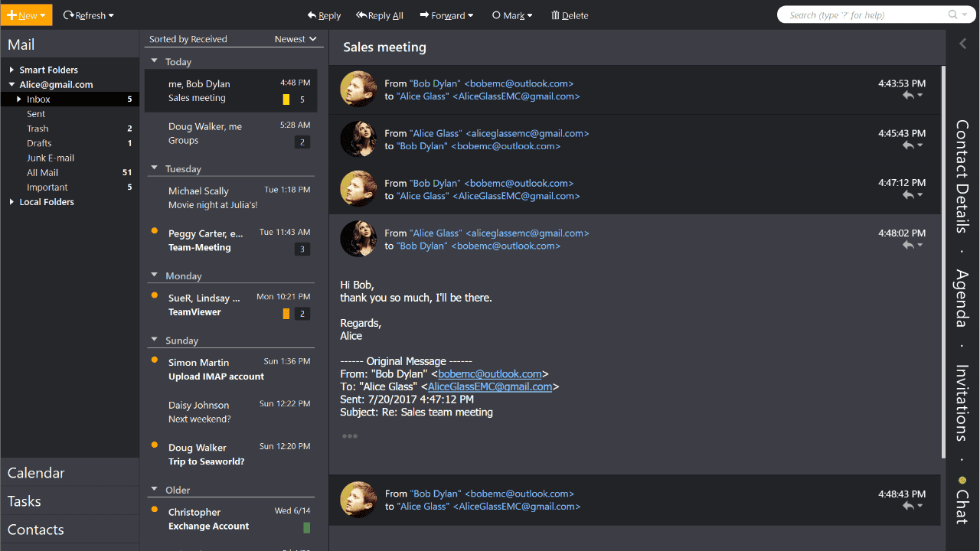Select the Inbox folder
This screenshot has width=980, height=551.
(70, 99)
